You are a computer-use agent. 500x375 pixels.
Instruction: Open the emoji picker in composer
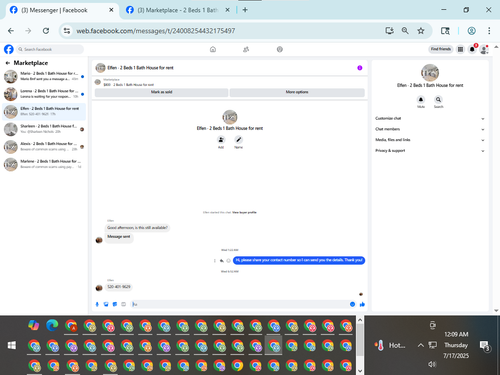click(352, 304)
